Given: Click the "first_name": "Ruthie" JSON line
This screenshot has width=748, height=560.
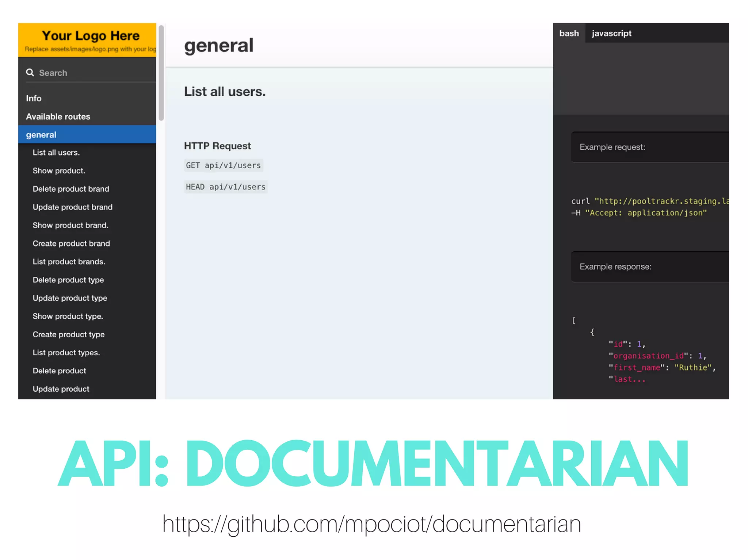Looking at the screenshot, I should coord(662,368).
